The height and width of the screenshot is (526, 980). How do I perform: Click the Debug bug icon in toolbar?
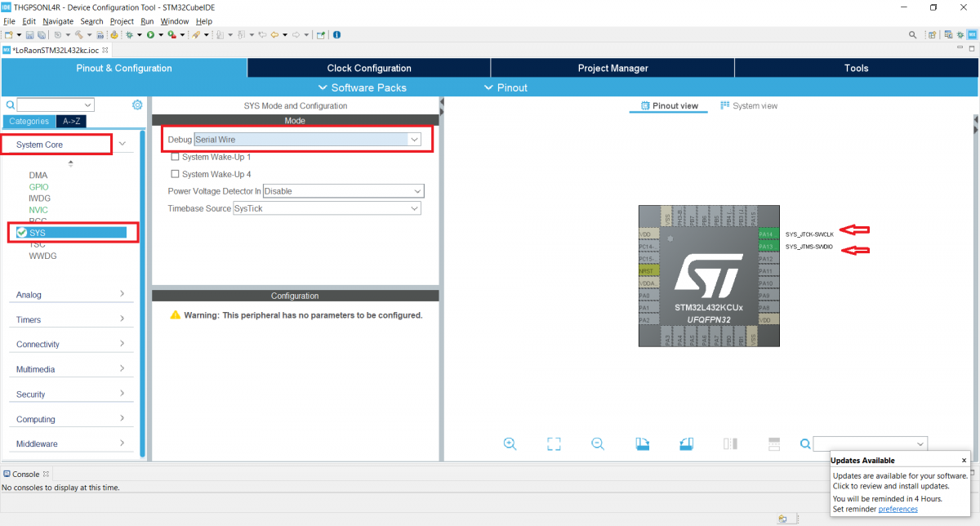[x=130, y=35]
